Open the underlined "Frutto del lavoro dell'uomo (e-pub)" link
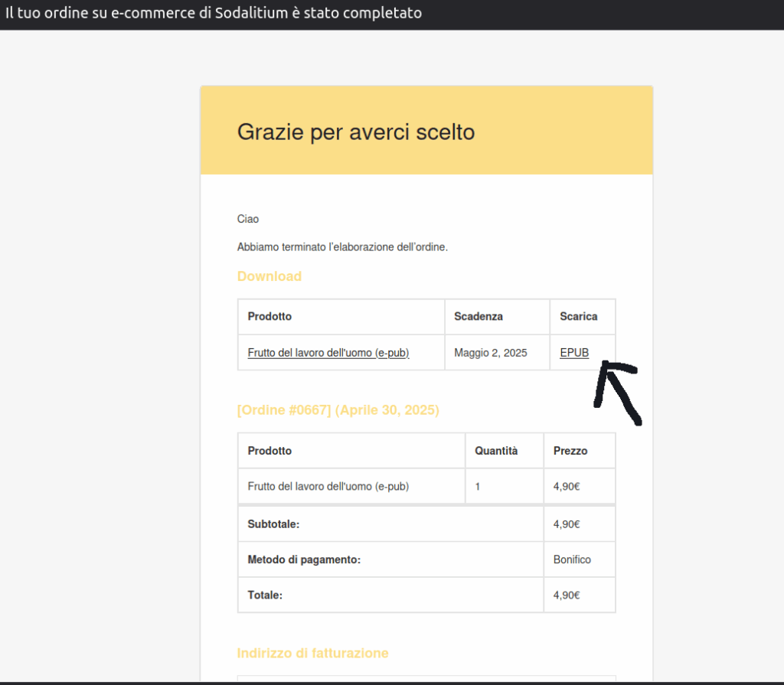 click(328, 353)
